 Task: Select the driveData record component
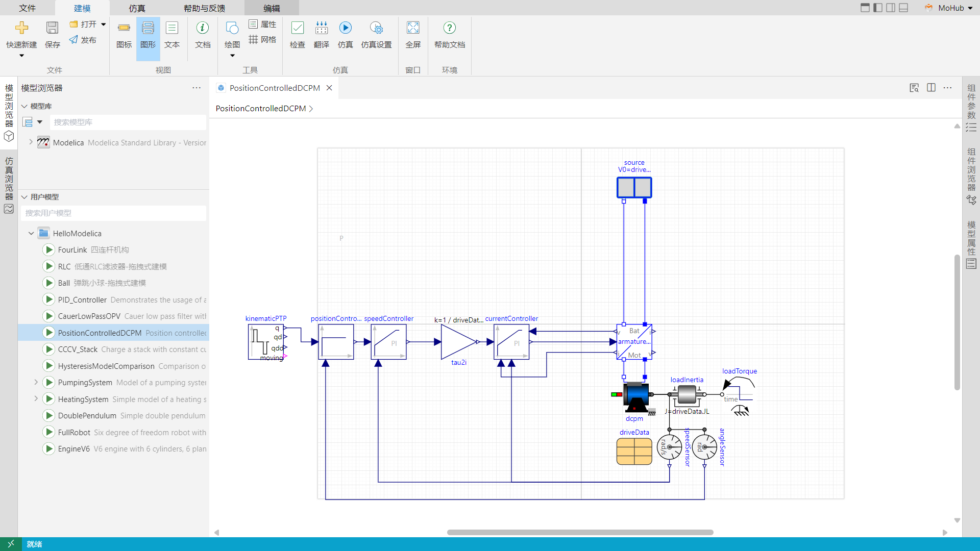[634, 451]
